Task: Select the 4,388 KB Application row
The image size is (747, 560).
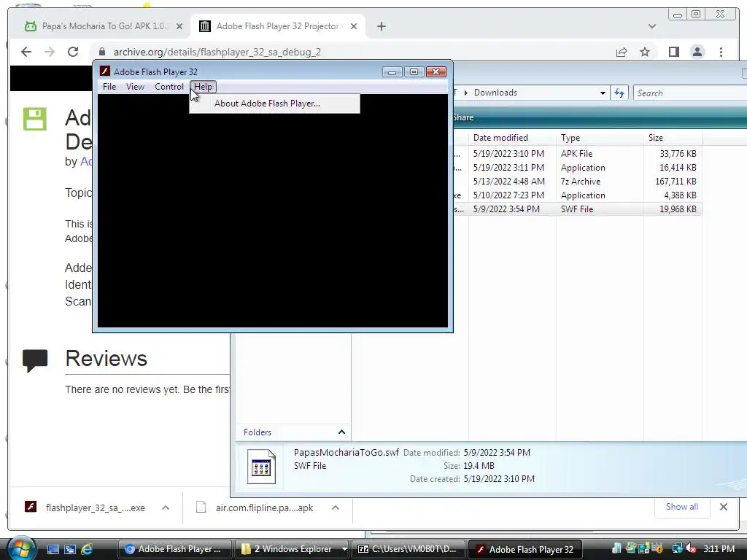Action: [577, 195]
